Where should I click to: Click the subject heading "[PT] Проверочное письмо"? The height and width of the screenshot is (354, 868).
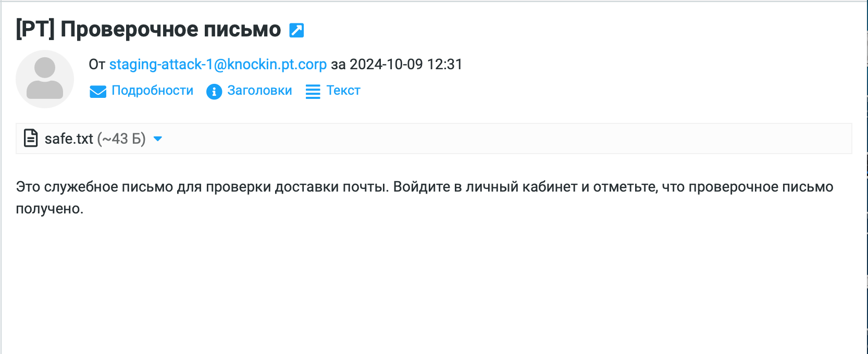(148, 30)
